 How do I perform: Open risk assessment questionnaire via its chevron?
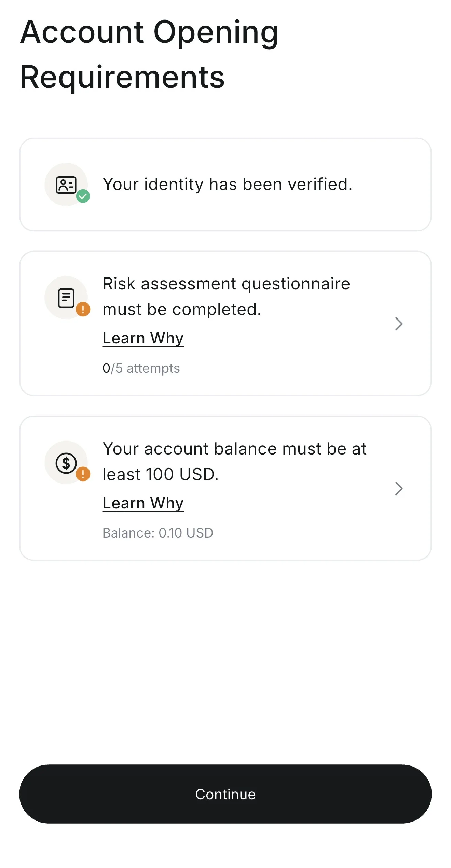click(x=398, y=324)
